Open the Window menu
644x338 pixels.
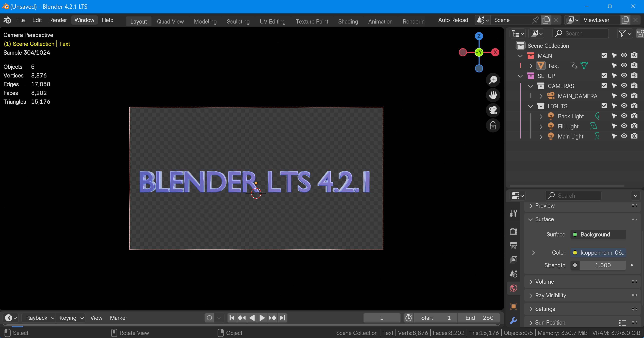coord(84,20)
